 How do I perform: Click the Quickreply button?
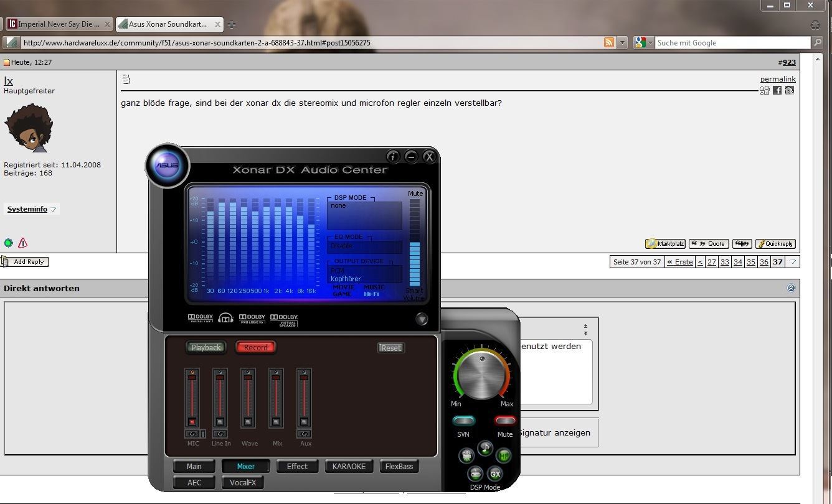pyautogui.click(x=775, y=244)
